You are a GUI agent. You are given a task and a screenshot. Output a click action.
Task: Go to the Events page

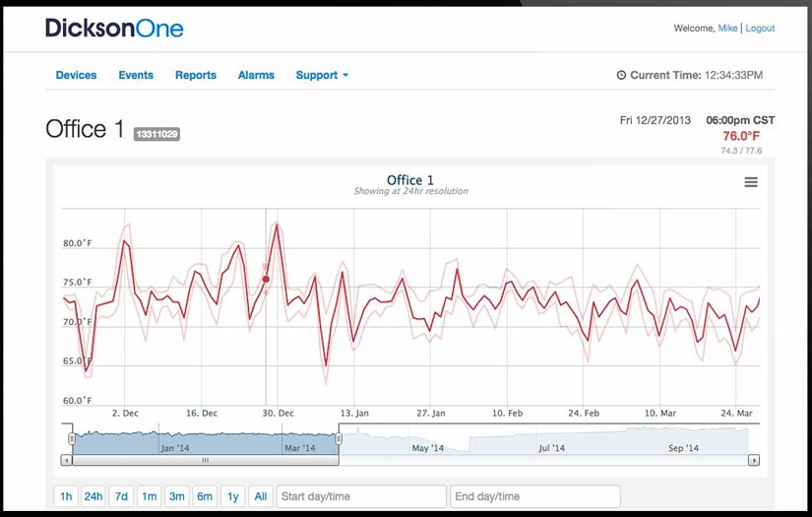click(136, 75)
